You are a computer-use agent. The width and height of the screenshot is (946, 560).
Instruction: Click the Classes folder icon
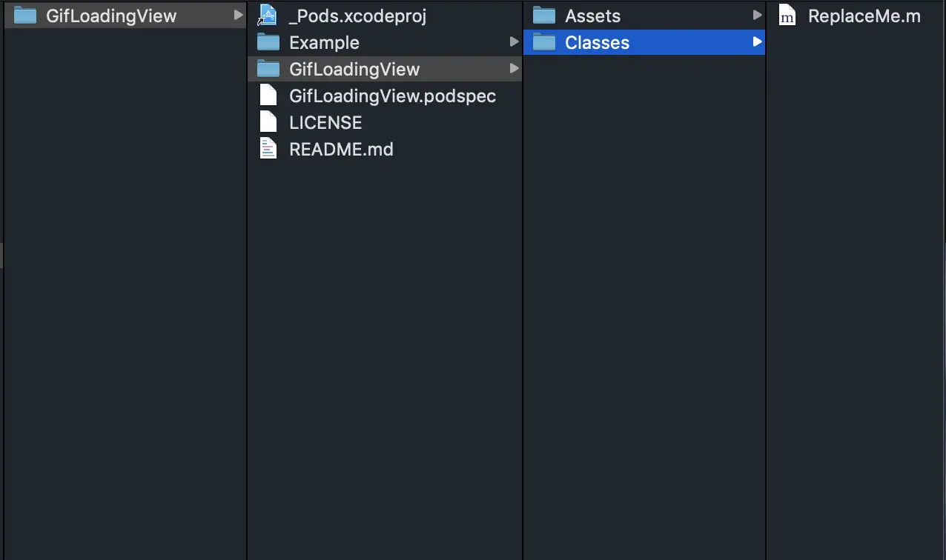544,42
